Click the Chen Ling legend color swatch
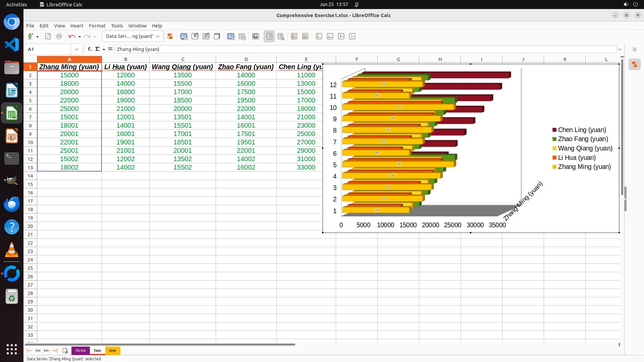This screenshot has width=644, height=362. (554, 130)
